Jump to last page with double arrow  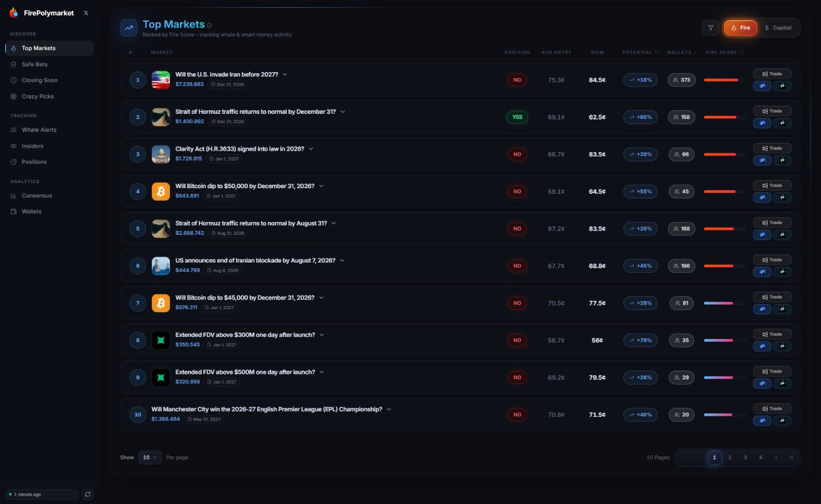791,457
